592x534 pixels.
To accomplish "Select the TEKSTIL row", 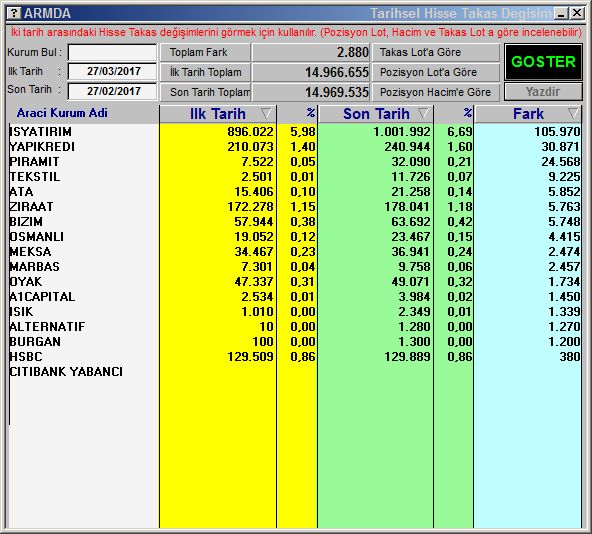I will (x=295, y=177).
